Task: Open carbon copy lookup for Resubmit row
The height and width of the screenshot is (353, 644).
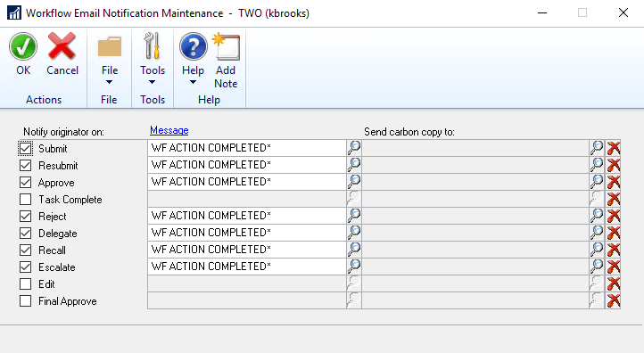Action: click(x=597, y=165)
